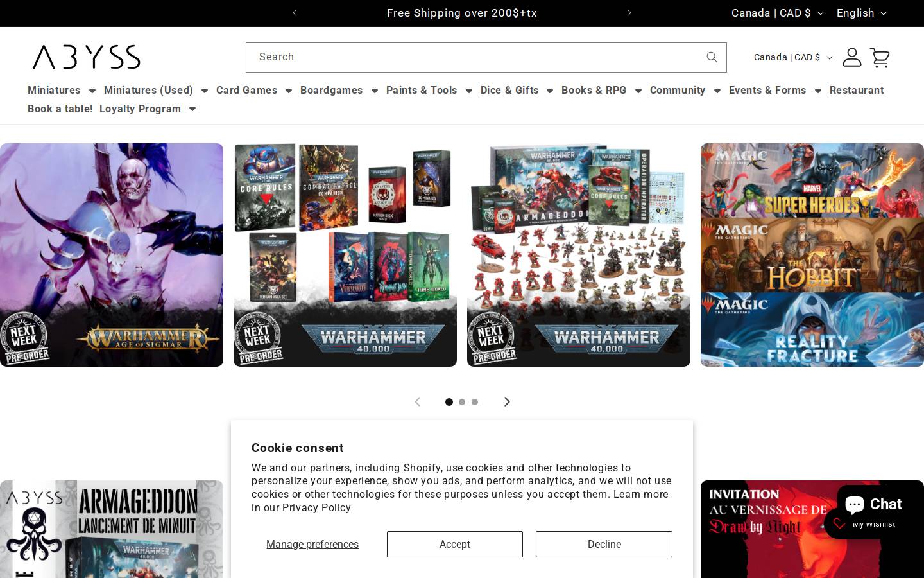Open the shopping cart icon
The image size is (924, 578).
pos(880,57)
